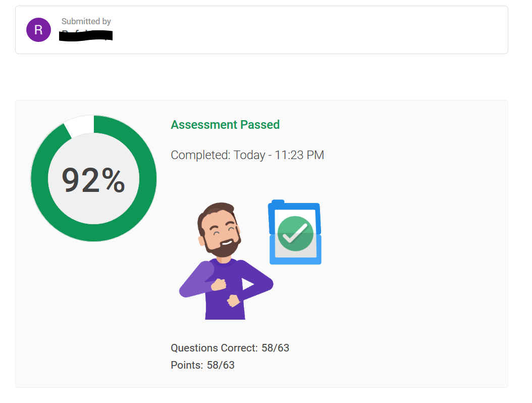Click the Questions Correct 58/63 line
The image size is (532, 403).
pyautogui.click(x=230, y=348)
